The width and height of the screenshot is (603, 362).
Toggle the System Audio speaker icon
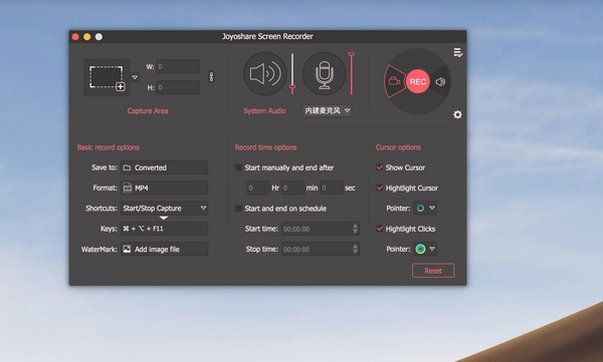(265, 73)
